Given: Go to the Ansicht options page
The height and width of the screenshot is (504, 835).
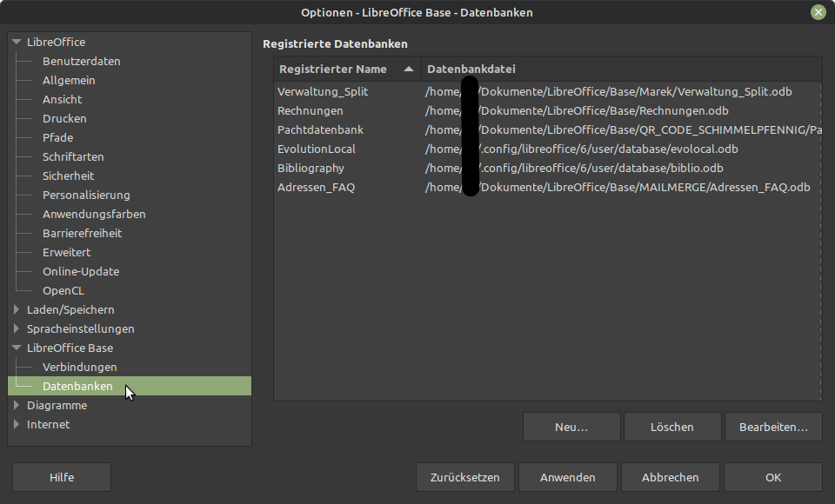Looking at the screenshot, I should tap(63, 100).
